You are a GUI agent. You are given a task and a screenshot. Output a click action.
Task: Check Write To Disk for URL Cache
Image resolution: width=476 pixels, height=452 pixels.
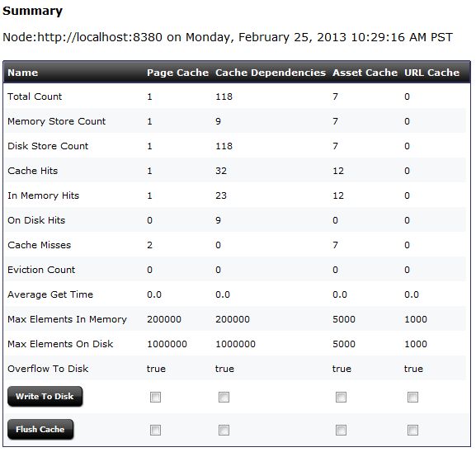pyautogui.click(x=412, y=397)
